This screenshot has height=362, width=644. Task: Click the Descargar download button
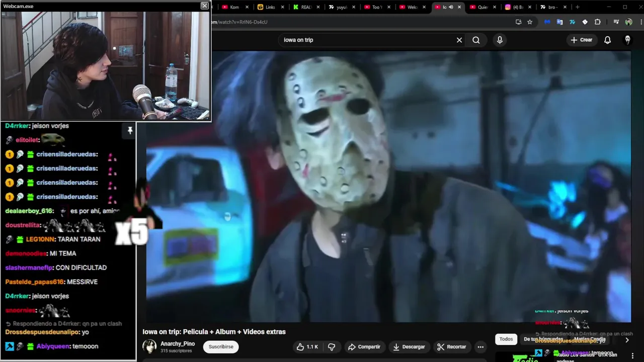[409, 347]
